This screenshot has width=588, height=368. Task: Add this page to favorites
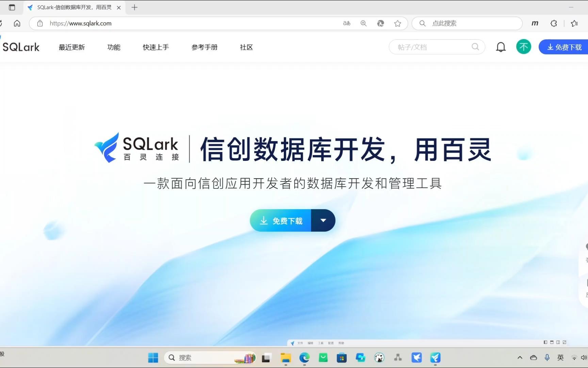(x=397, y=23)
